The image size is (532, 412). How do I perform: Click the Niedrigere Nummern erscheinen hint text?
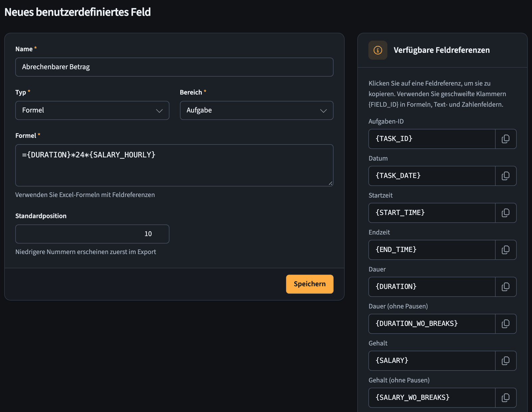[x=85, y=252]
